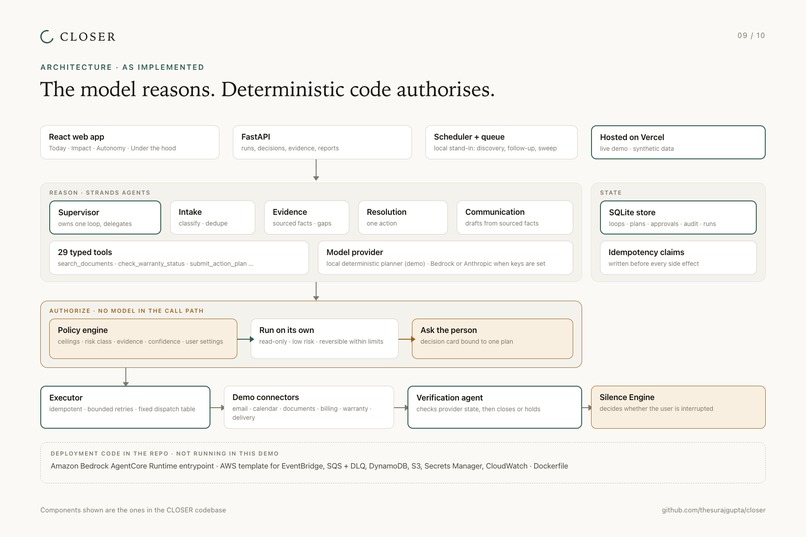Click the 29 typed tools box
806x537 pixels.
tap(179, 257)
